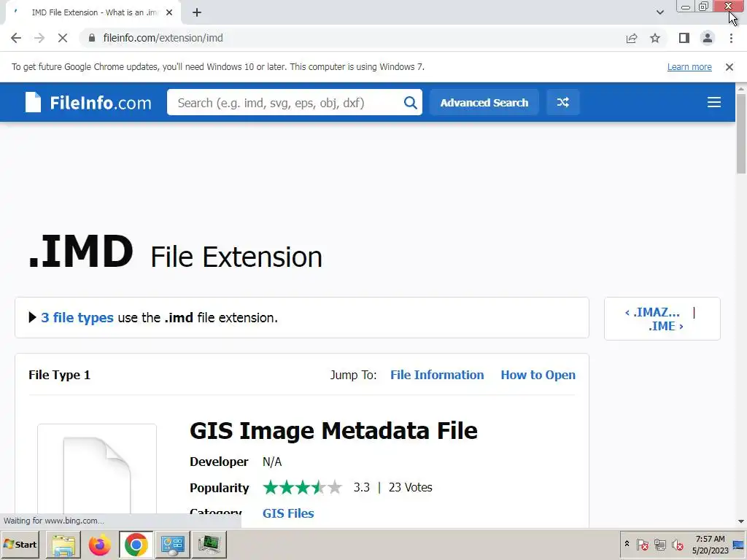Open the Chrome side panel
747x560 pixels.
[684, 38]
